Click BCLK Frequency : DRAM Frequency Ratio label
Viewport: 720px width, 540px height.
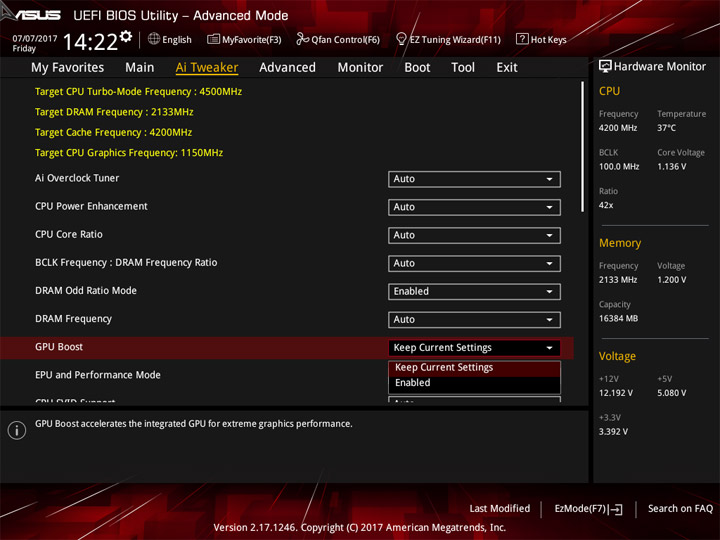pyautogui.click(x=126, y=263)
